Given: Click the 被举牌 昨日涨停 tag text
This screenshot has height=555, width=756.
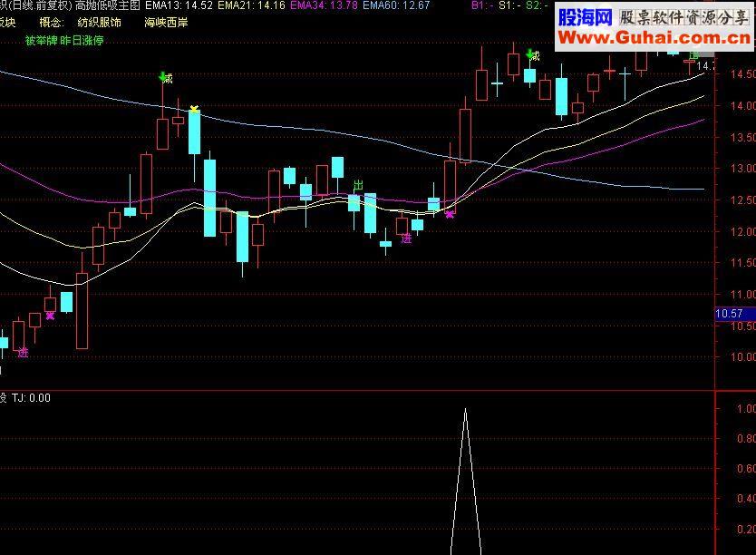Looking at the screenshot, I should click(x=64, y=41).
